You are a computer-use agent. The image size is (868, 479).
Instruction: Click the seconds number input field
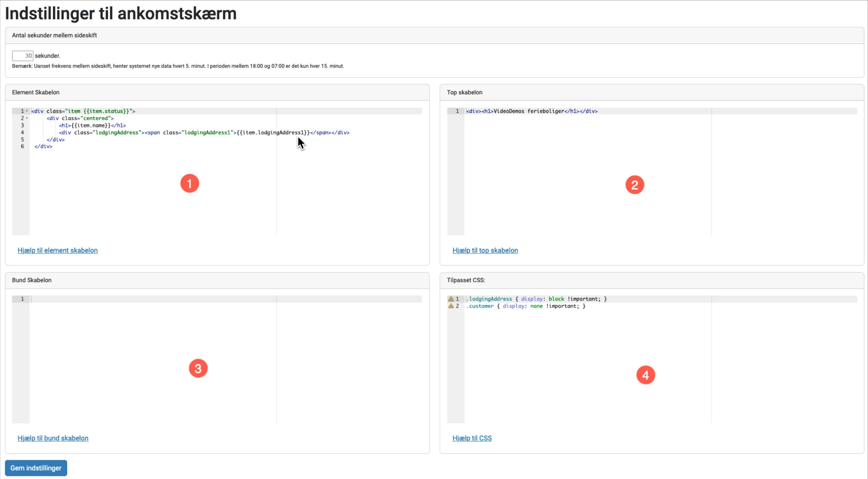coord(22,56)
